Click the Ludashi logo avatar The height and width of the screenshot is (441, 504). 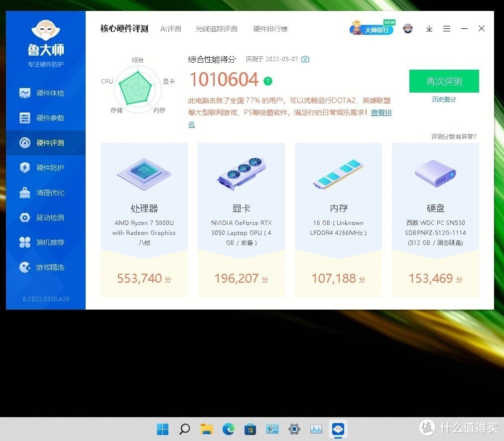coord(46,30)
